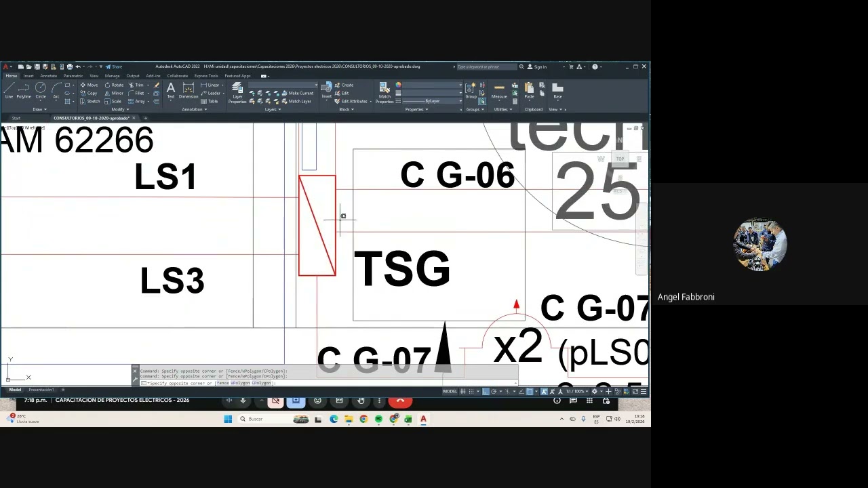868x488 pixels.
Task: Select the Text annotation tool
Action: click(x=170, y=90)
